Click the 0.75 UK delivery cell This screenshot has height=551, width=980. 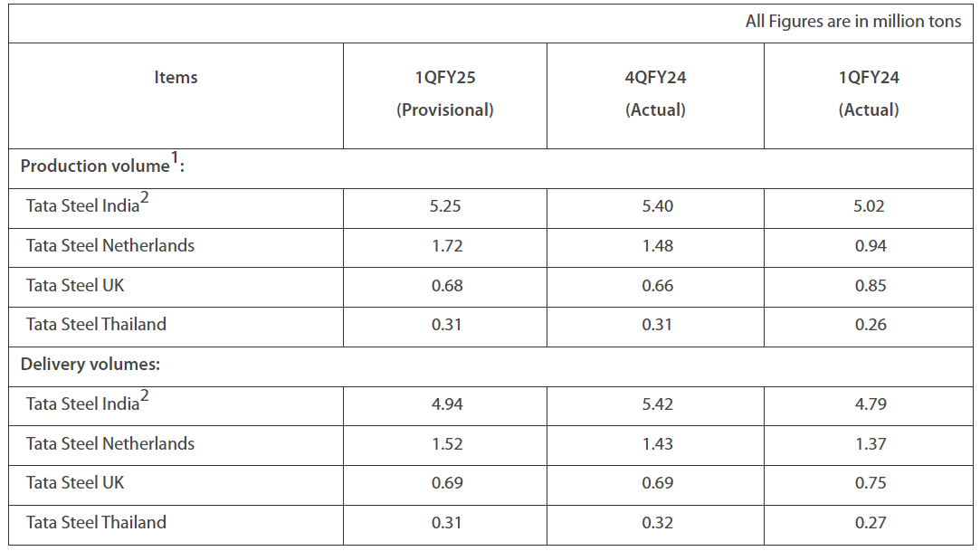point(871,483)
